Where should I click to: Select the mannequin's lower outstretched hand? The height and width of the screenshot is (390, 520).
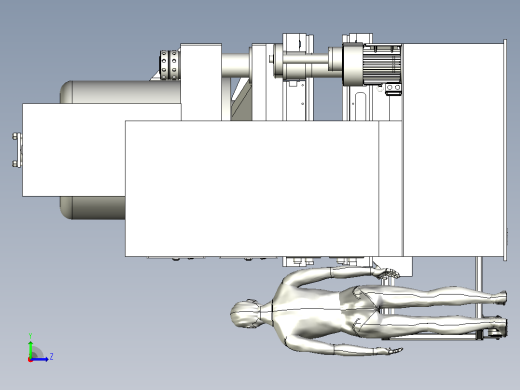(x=389, y=350)
